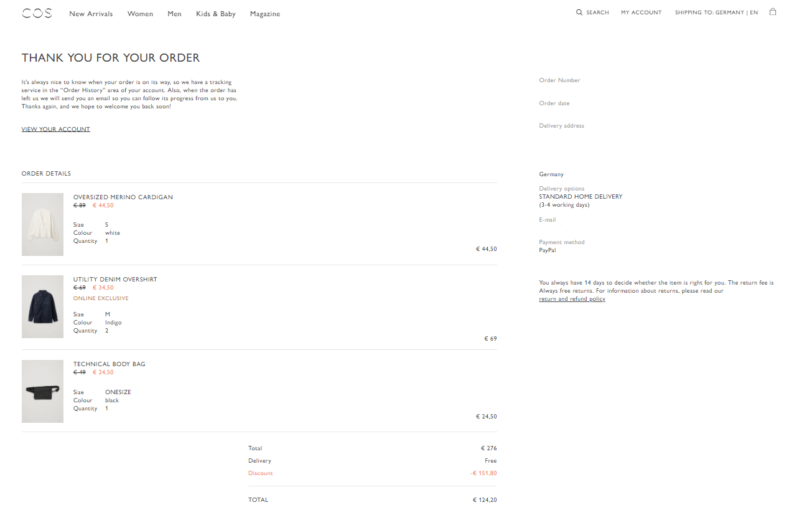Image resolution: width=812 pixels, height=510 pixels.
Task: Click the Utility Denim Overshirt product title
Action: coord(115,280)
